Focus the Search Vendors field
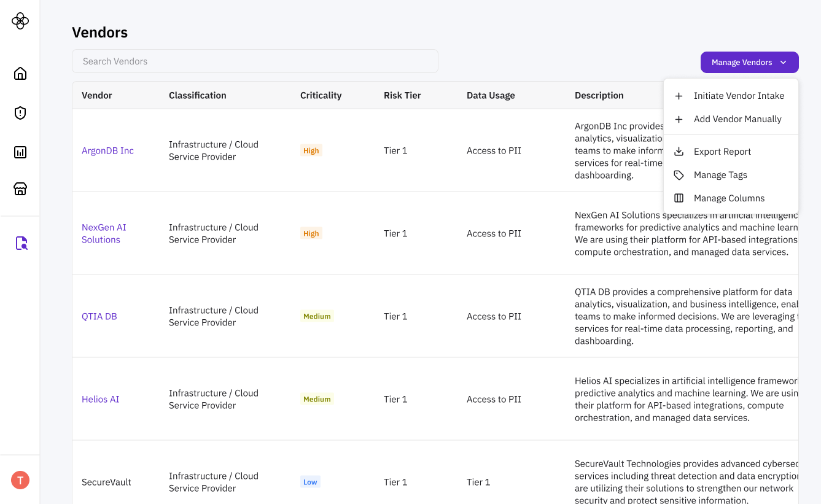 [x=255, y=61]
